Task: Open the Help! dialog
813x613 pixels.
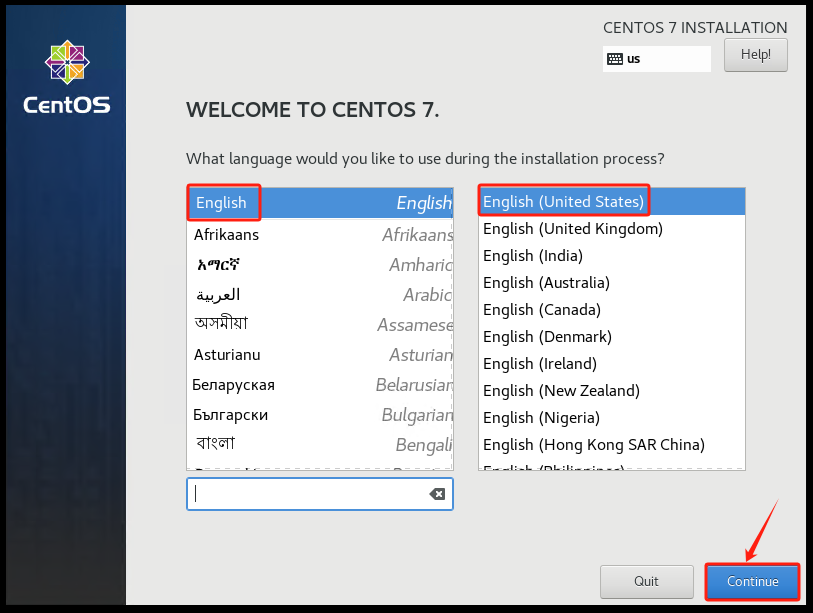Action: pyautogui.click(x=755, y=55)
